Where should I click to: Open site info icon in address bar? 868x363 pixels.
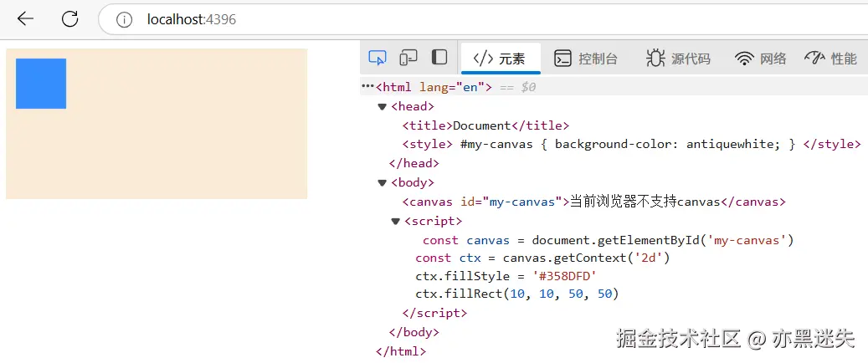pos(124,20)
